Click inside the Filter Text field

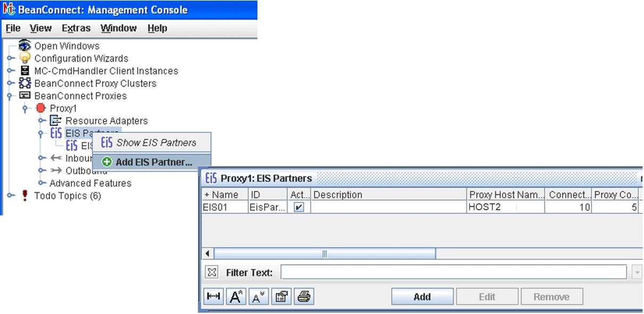pyautogui.click(x=452, y=272)
